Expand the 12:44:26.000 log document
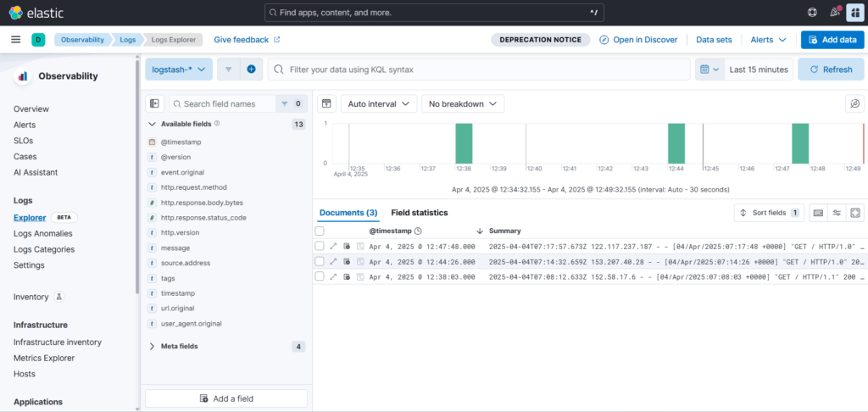 coord(333,261)
